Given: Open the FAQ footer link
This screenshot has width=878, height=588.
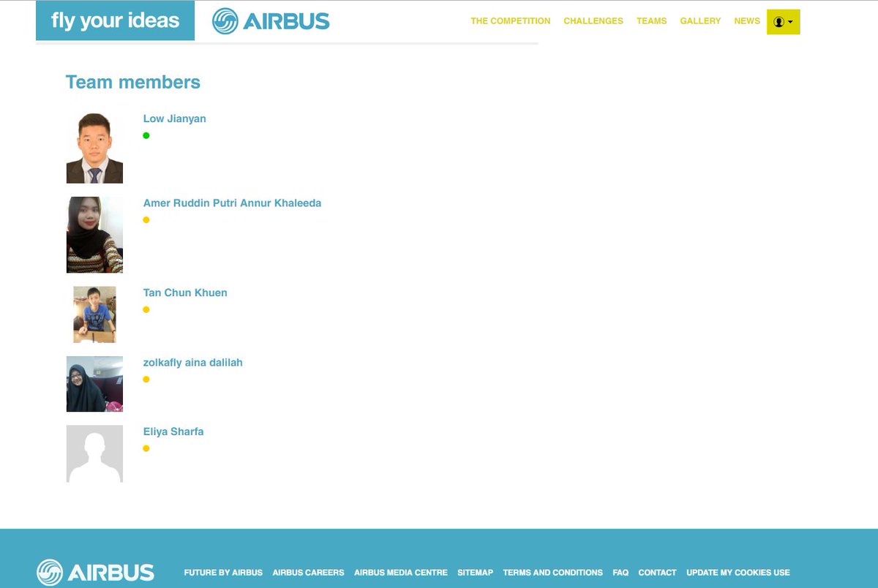Looking at the screenshot, I should click(x=620, y=573).
